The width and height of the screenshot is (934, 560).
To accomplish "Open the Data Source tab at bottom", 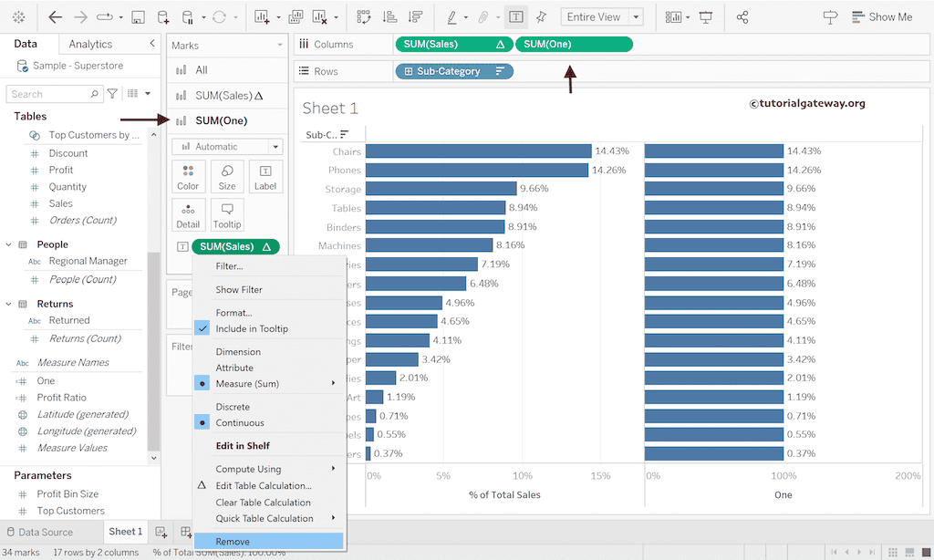I will 40,532.
